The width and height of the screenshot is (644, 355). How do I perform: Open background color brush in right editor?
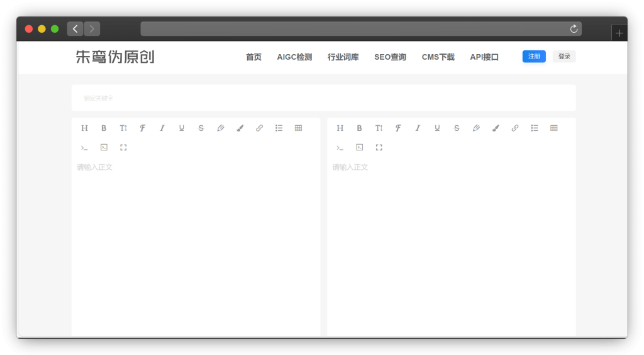click(496, 128)
